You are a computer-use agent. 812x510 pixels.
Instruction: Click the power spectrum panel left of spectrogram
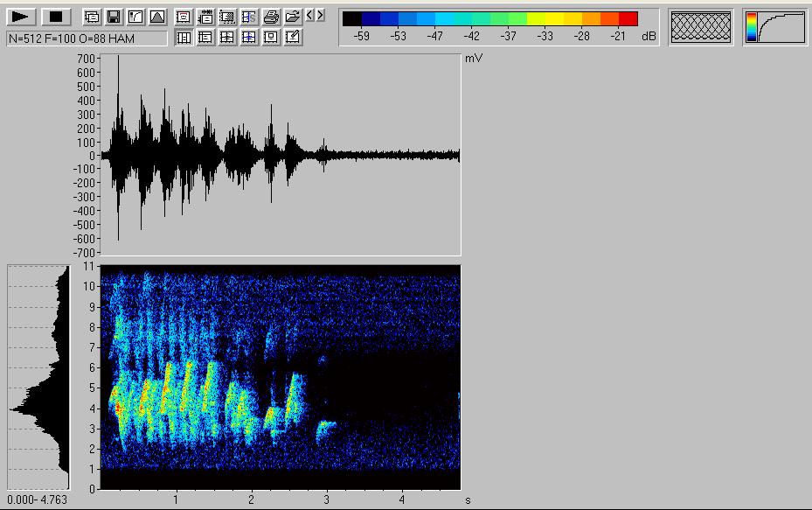(x=38, y=376)
